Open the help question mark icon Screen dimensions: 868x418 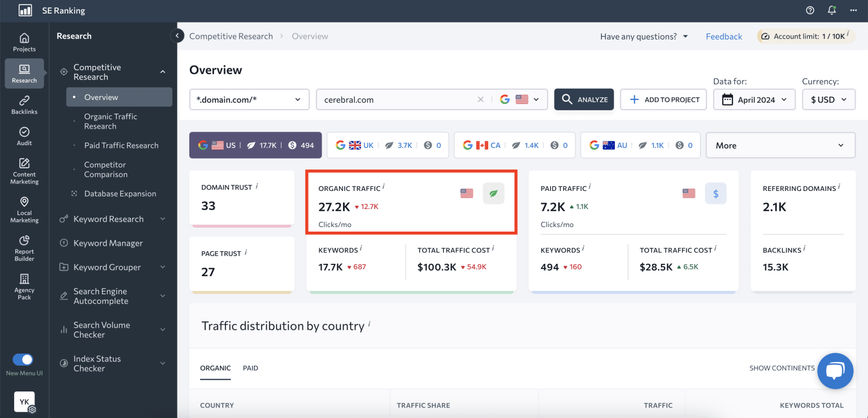[809, 10]
